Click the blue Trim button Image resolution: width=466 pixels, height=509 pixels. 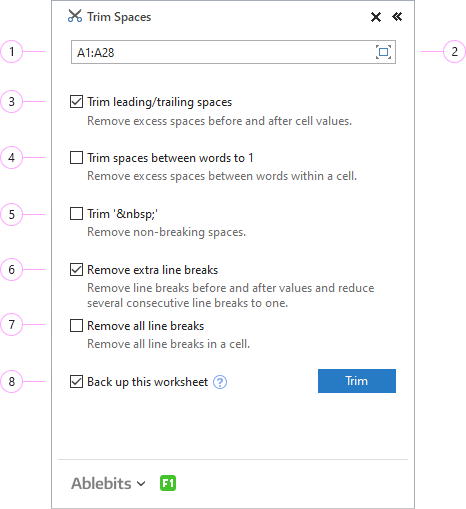[357, 381]
